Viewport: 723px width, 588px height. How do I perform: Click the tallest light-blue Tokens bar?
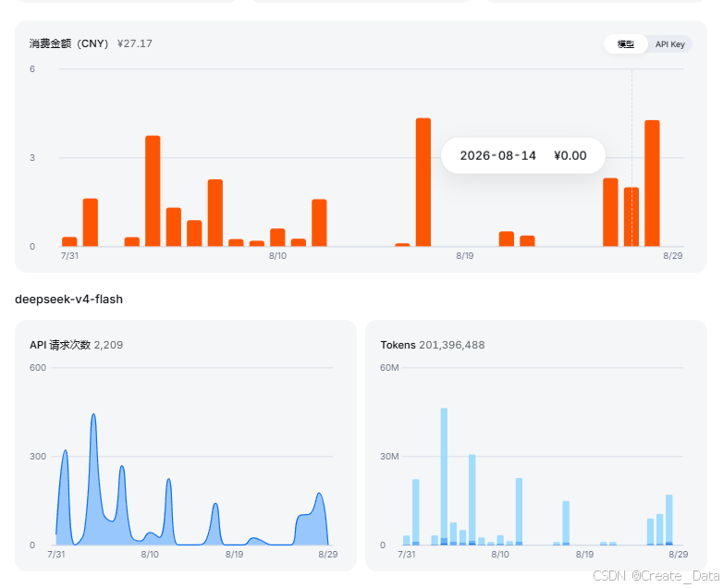tap(444, 476)
